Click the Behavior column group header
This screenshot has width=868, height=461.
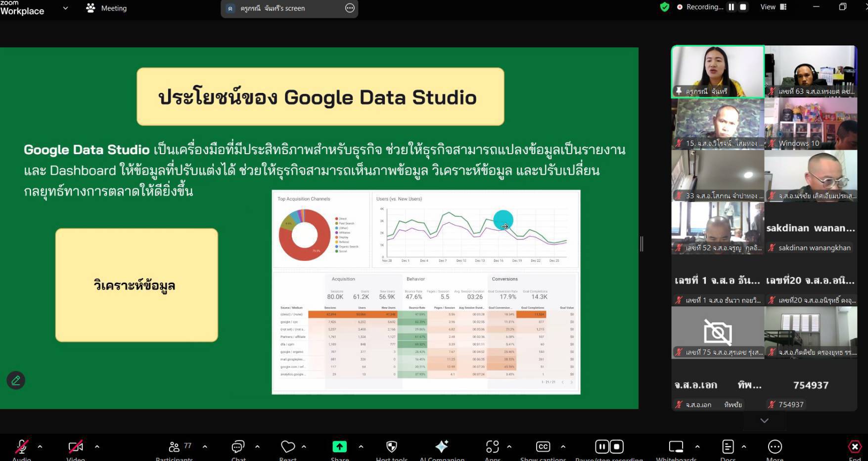point(415,279)
